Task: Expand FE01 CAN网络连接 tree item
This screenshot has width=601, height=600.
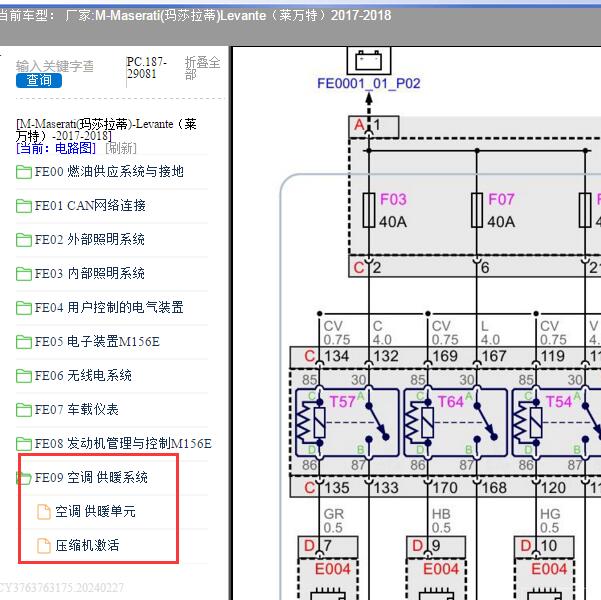Action: [90, 205]
